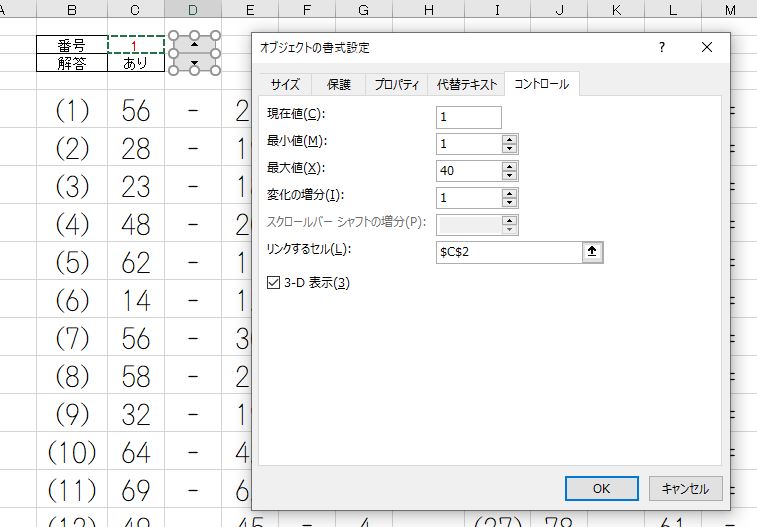Select column I header
Image resolution: width=757 pixels, height=527 pixels.
[497, 10]
